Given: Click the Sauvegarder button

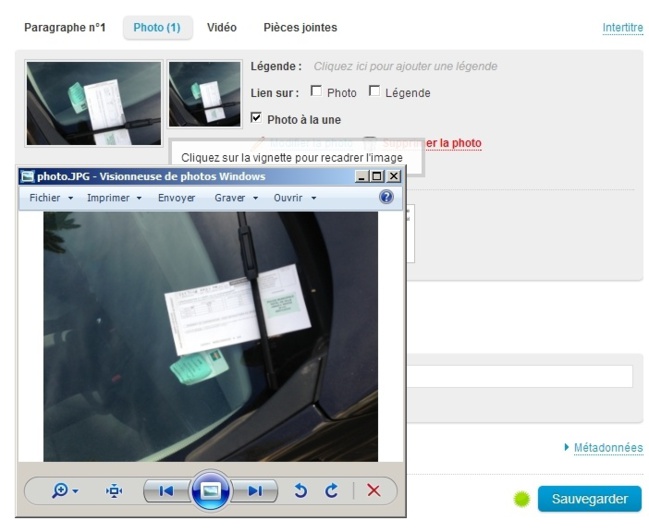Looking at the screenshot, I should coord(589,499).
